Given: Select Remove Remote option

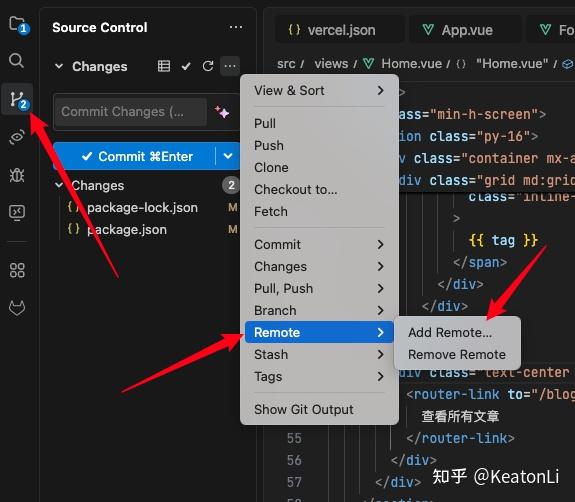Looking at the screenshot, I should click(457, 354).
